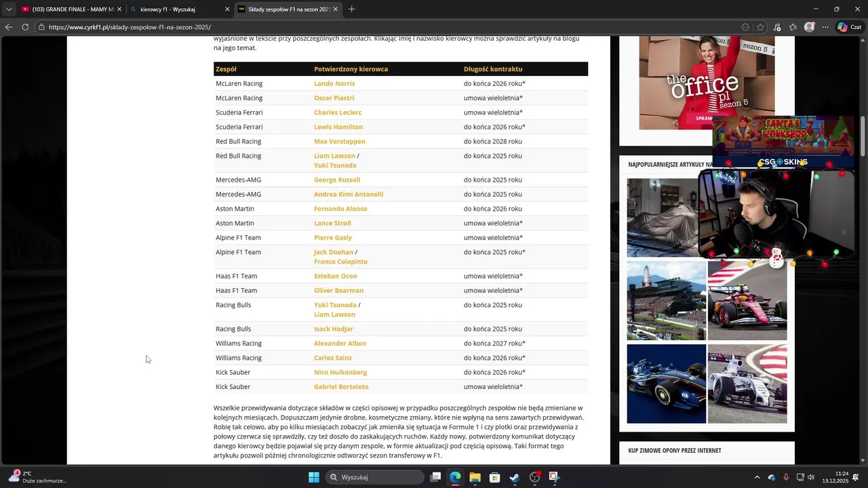Add this page to favorites star

[x=761, y=27]
